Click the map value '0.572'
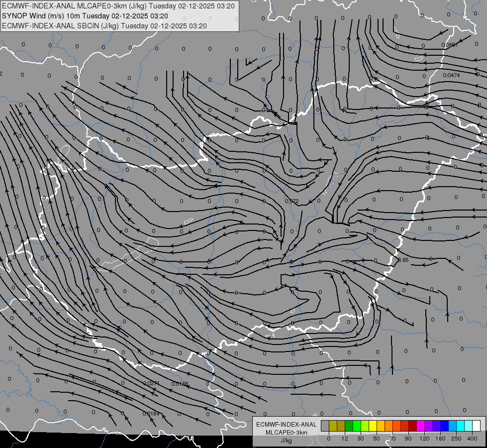The height and width of the screenshot is (448, 487). click(x=292, y=201)
